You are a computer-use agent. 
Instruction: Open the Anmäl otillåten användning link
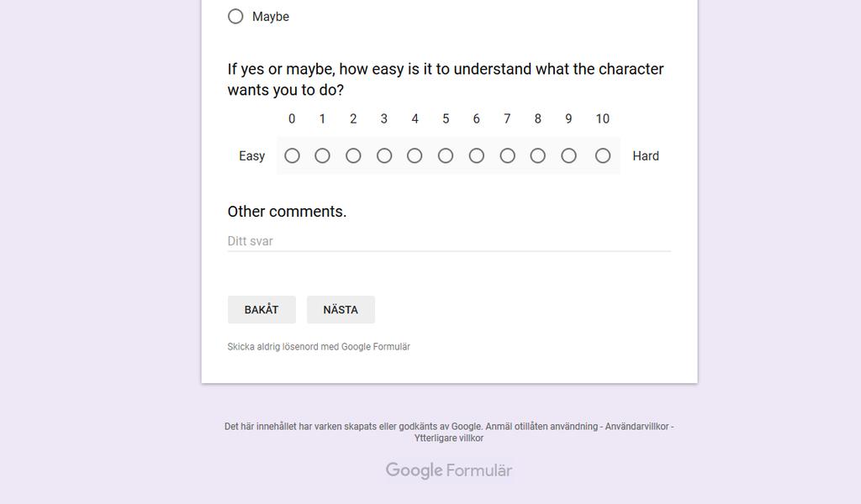(541, 426)
